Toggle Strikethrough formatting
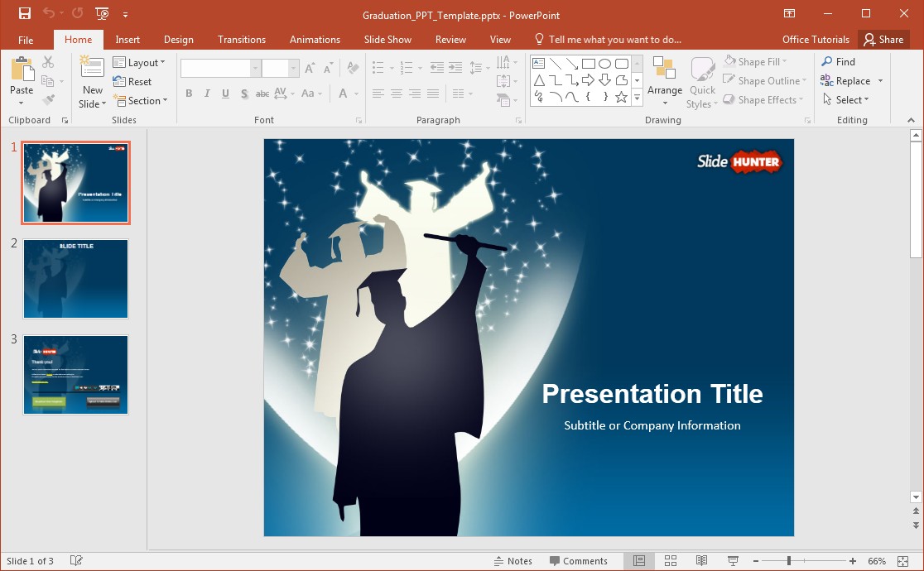 [262, 94]
